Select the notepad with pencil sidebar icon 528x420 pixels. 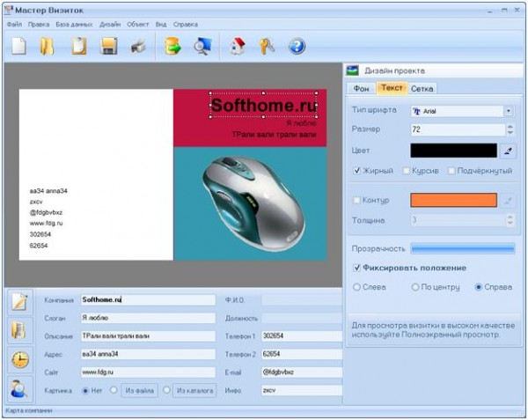tap(20, 301)
